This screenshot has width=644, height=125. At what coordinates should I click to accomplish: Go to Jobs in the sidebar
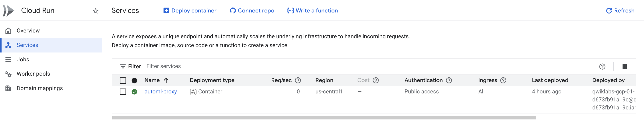coord(23,59)
